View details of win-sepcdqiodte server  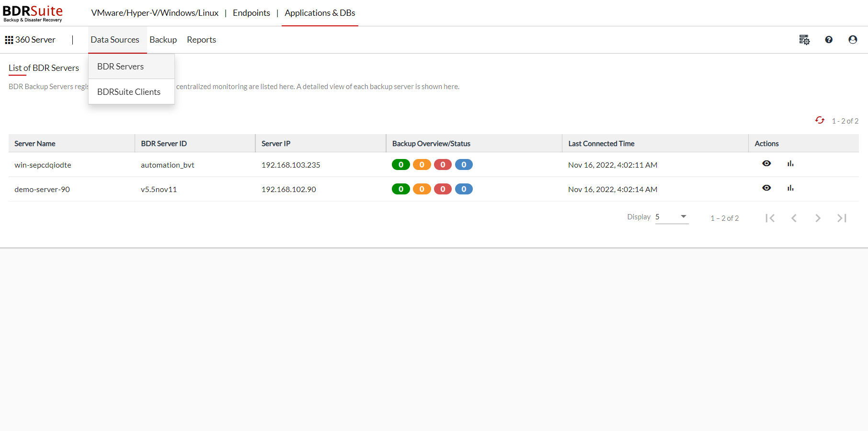(x=766, y=163)
